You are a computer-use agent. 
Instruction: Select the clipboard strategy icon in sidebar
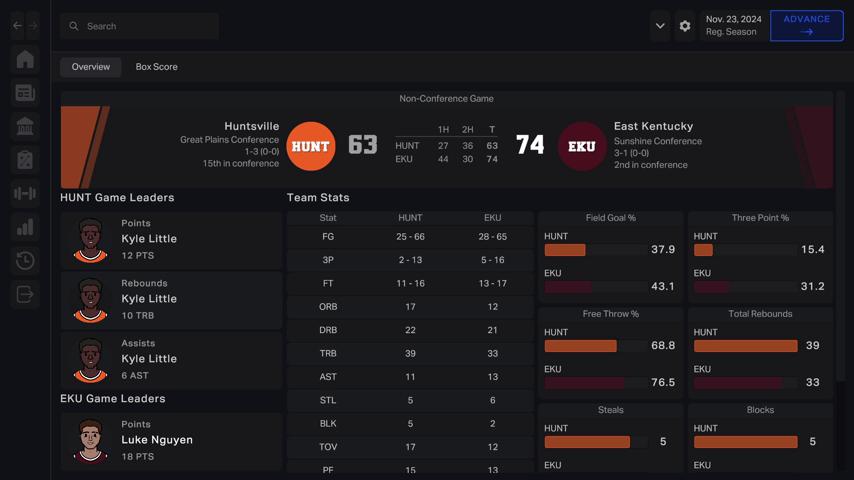(25, 160)
